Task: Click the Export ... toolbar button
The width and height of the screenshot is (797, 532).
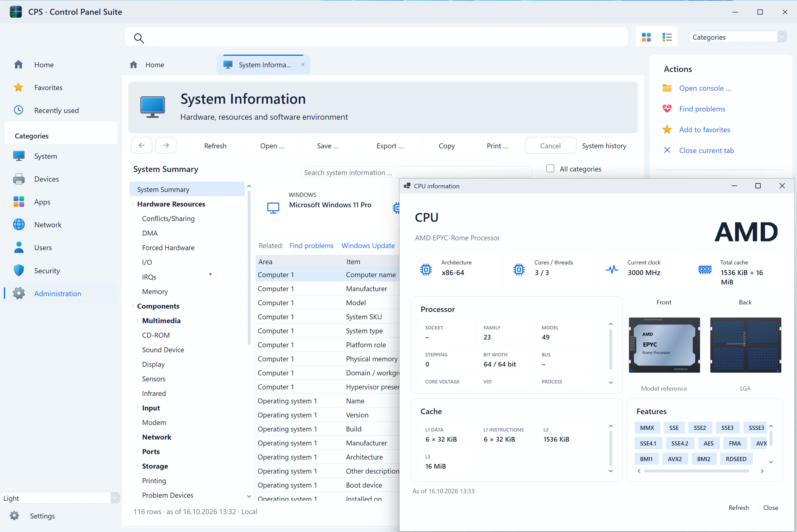Action: [x=390, y=145]
